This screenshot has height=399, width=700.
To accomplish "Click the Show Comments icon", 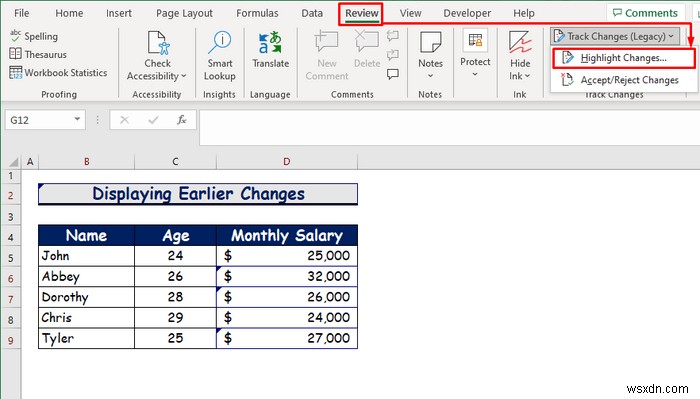I will 393,74.
